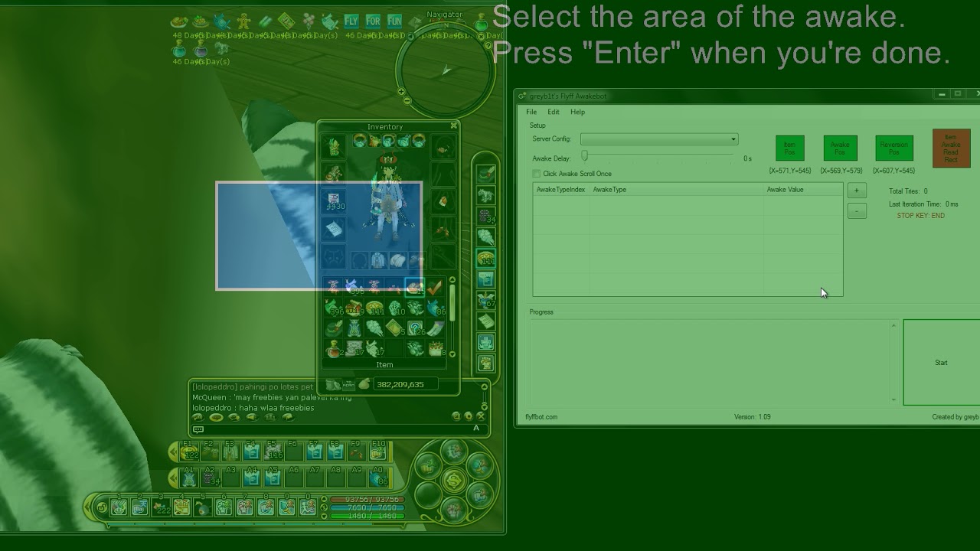Open the File menu in Awakebot

coord(531,112)
